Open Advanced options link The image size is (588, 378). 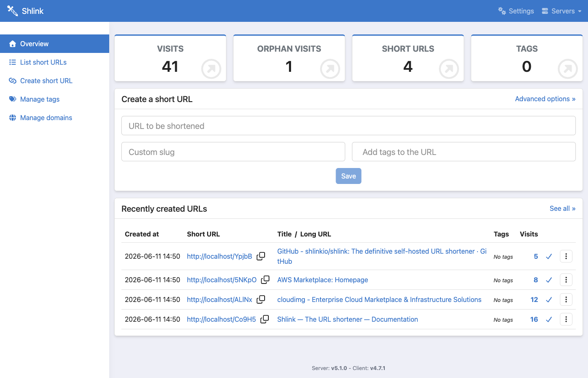pyautogui.click(x=545, y=99)
